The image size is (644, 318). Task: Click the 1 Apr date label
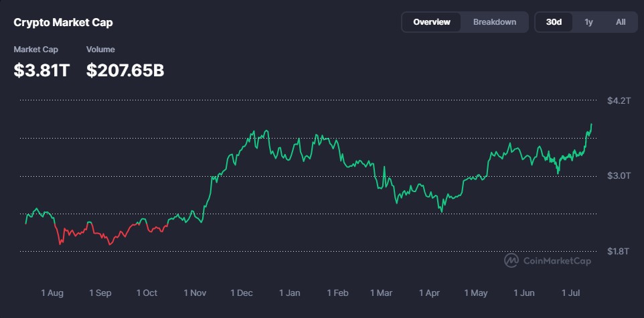pyautogui.click(x=430, y=293)
